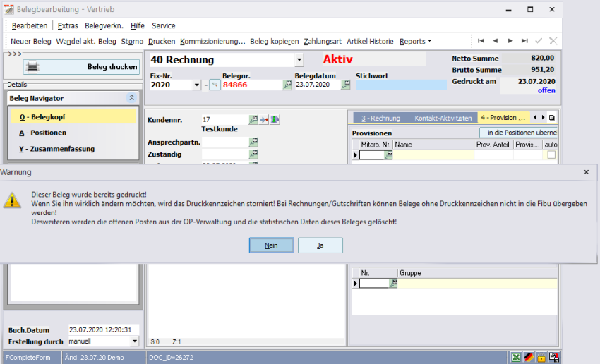The height and width of the screenshot is (364, 600).
Task: Open the Fix-Nr. 2020 dropdown
Action: coord(196,85)
